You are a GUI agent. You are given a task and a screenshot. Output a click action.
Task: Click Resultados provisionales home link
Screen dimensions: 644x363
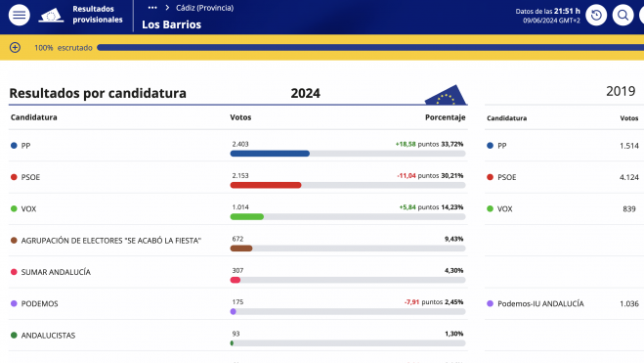tap(98, 14)
